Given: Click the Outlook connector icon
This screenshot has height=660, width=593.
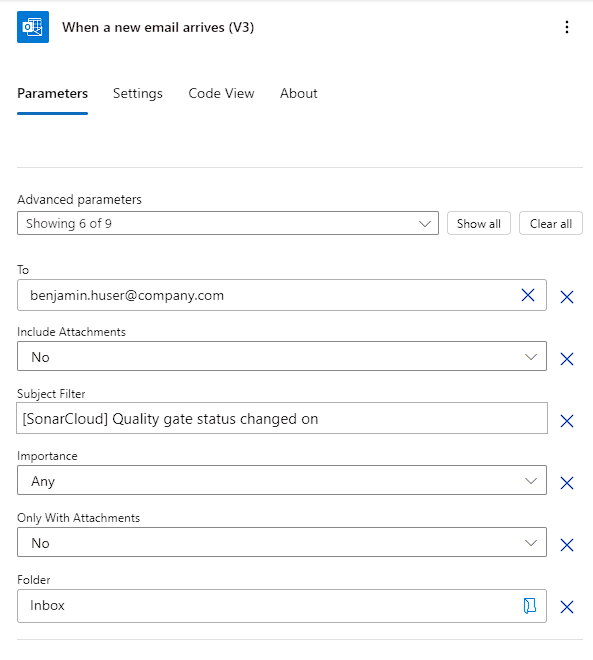Looking at the screenshot, I should pyautogui.click(x=33, y=27).
